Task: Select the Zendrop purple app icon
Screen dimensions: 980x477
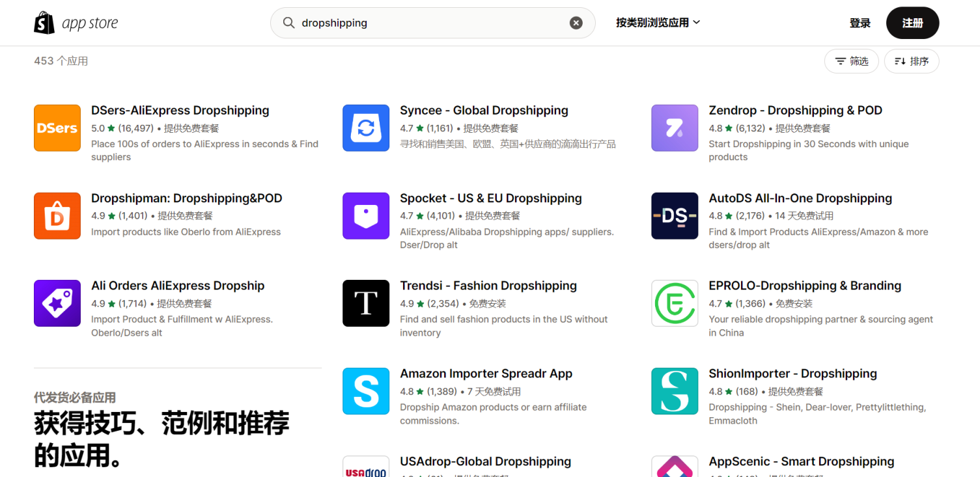Action: click(675, 128)
